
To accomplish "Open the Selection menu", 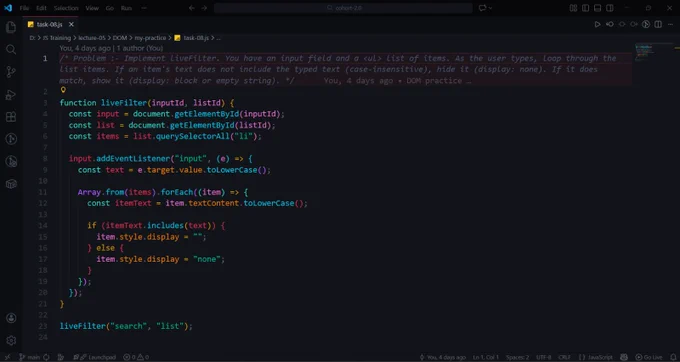I will tap(66, 8).
